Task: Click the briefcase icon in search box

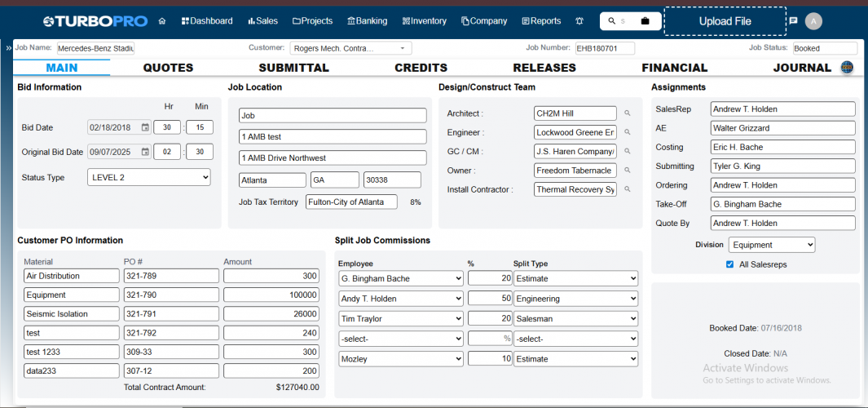Action: (x=645, y=21)
